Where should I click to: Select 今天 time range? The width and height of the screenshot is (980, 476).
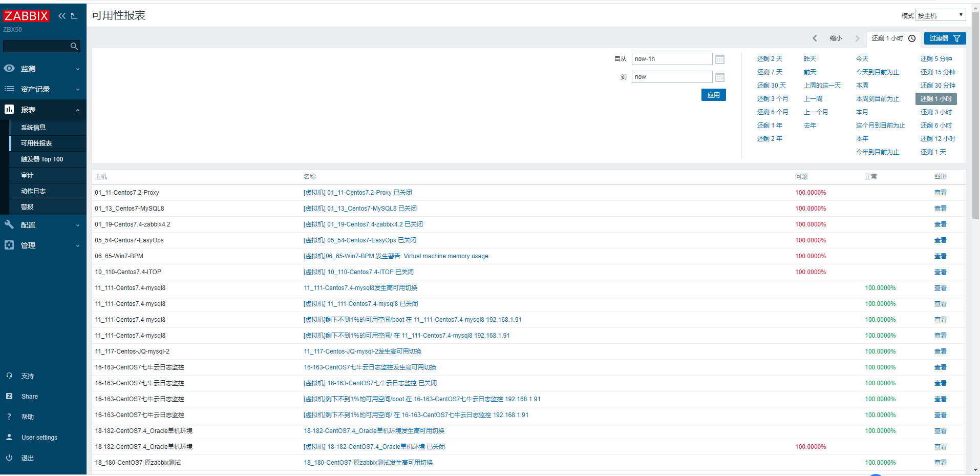(x=862, y=59)
